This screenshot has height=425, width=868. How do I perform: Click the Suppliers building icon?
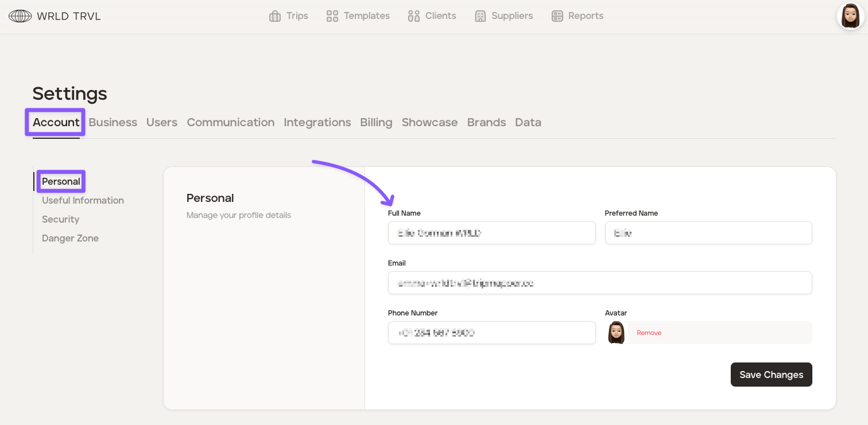tap(480, 16)
